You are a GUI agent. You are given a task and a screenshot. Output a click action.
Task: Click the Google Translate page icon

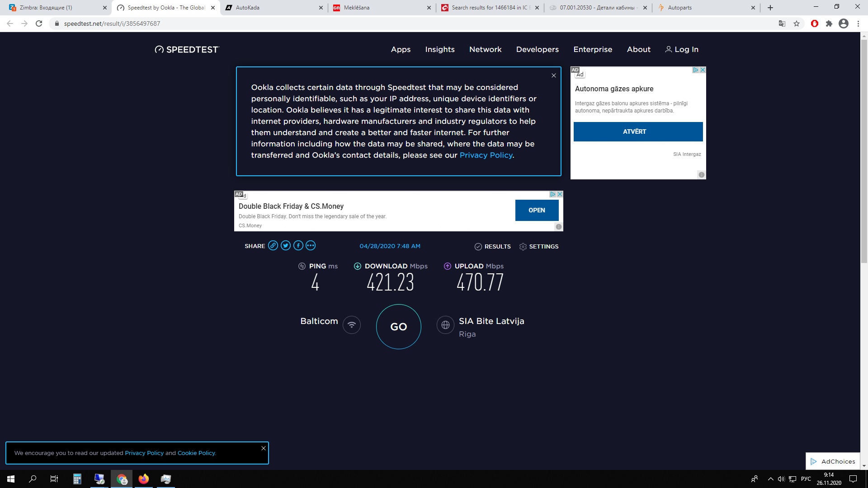point(782,23)
